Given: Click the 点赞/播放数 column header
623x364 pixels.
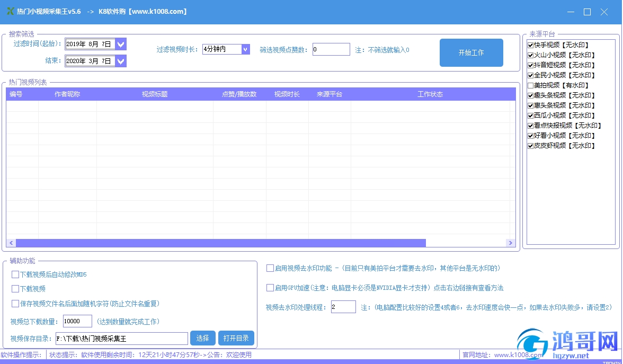Looking at the screenshot, I should (239, 94).
